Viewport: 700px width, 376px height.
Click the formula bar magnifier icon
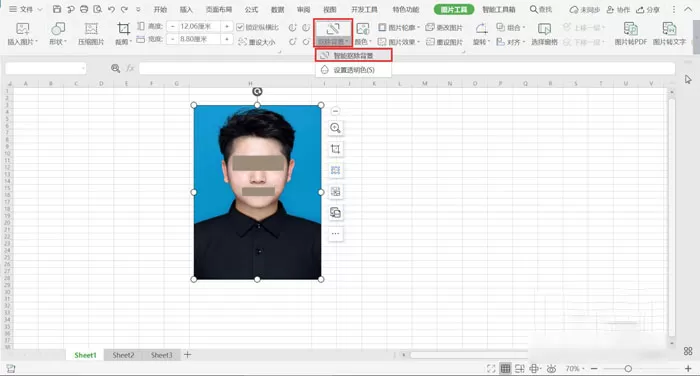[116, 68]
